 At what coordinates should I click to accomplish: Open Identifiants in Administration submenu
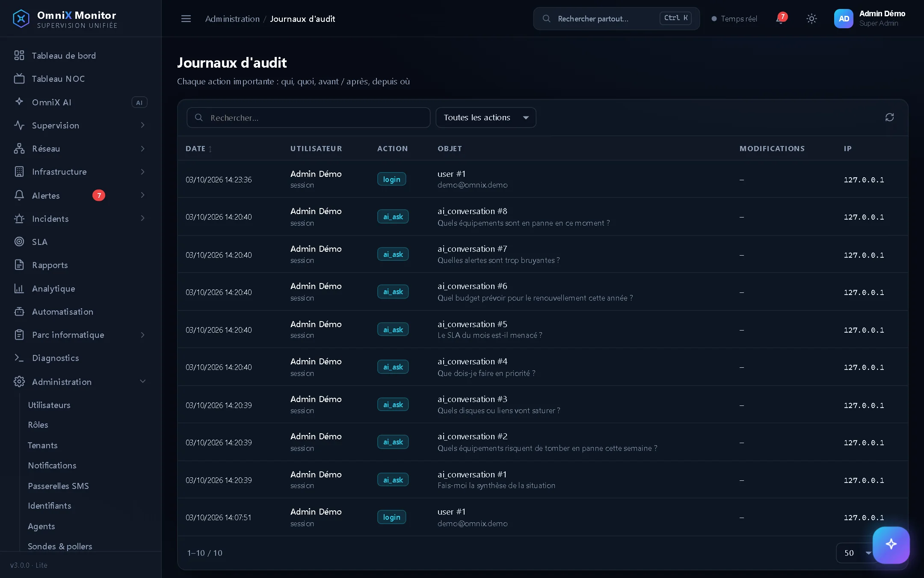[x=50, y=506]
